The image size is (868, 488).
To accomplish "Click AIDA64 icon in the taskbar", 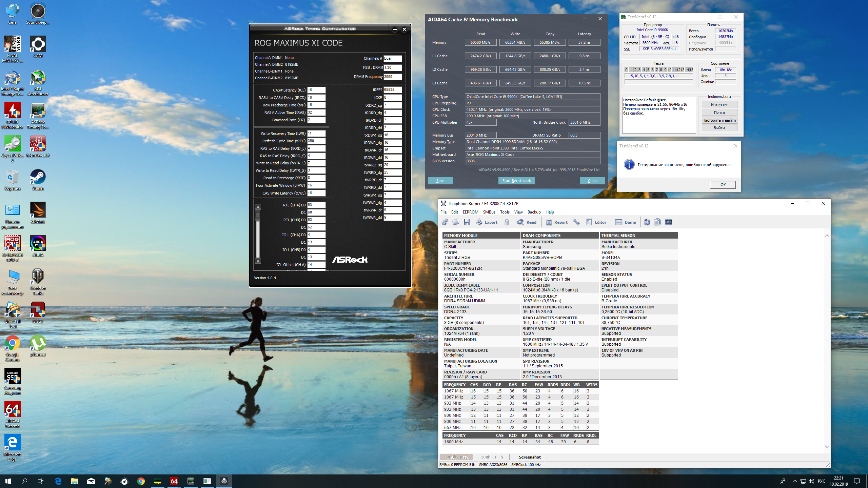I will 174,481.
